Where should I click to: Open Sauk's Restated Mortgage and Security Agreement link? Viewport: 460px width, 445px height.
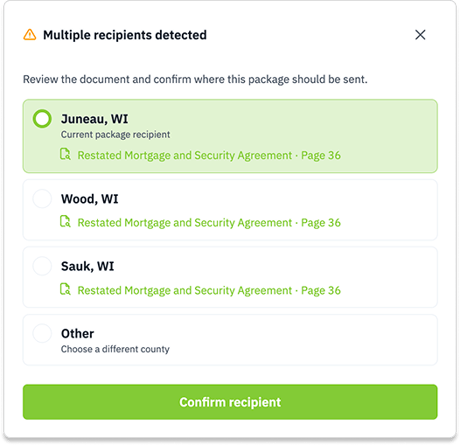point(209,290)
